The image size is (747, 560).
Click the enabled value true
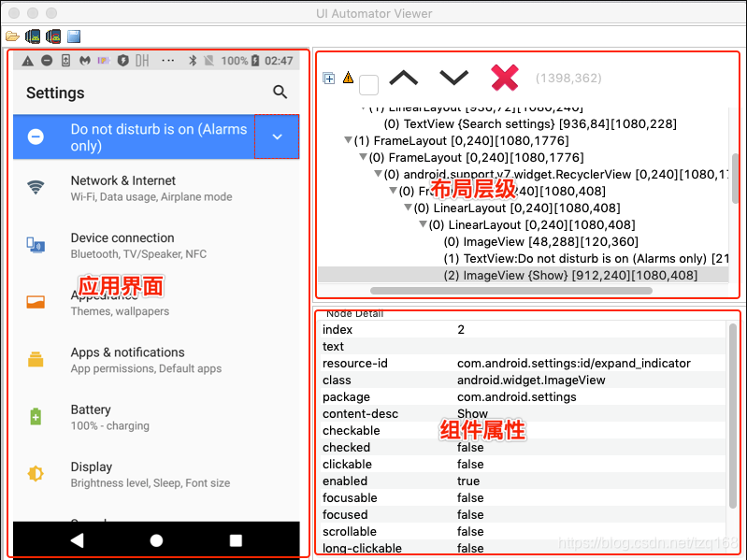(x=468, y=481)
